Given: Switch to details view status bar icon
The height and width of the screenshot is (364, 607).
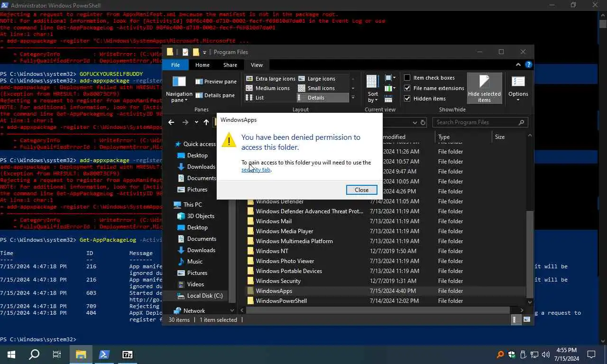Looking at the screenshot, I should tap(517, 320).
